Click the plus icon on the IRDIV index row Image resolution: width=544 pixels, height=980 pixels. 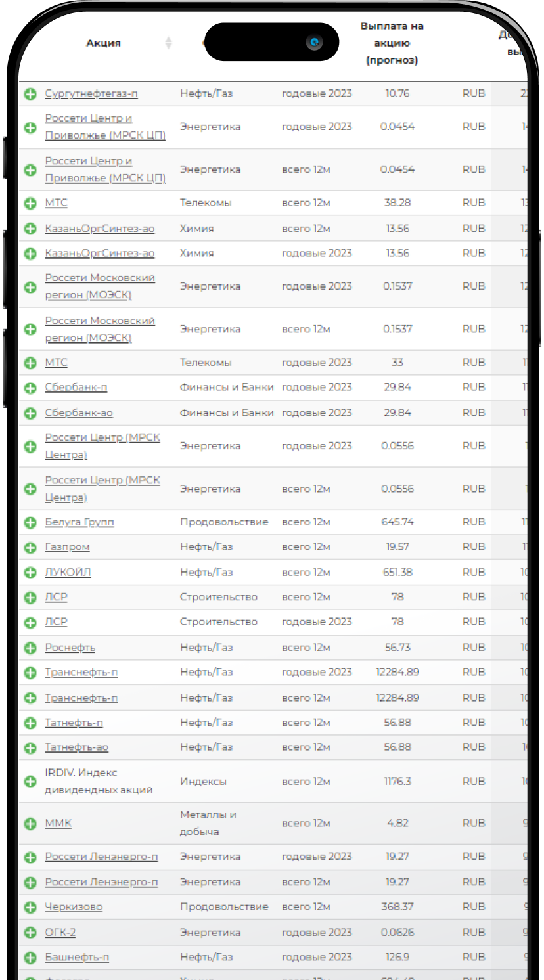pos(30,782)
